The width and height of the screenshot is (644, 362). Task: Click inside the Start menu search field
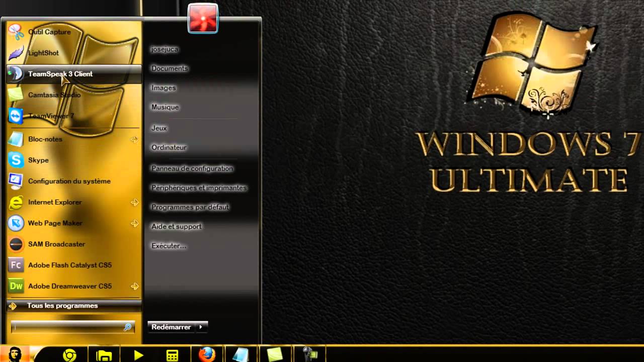[67, 327]
